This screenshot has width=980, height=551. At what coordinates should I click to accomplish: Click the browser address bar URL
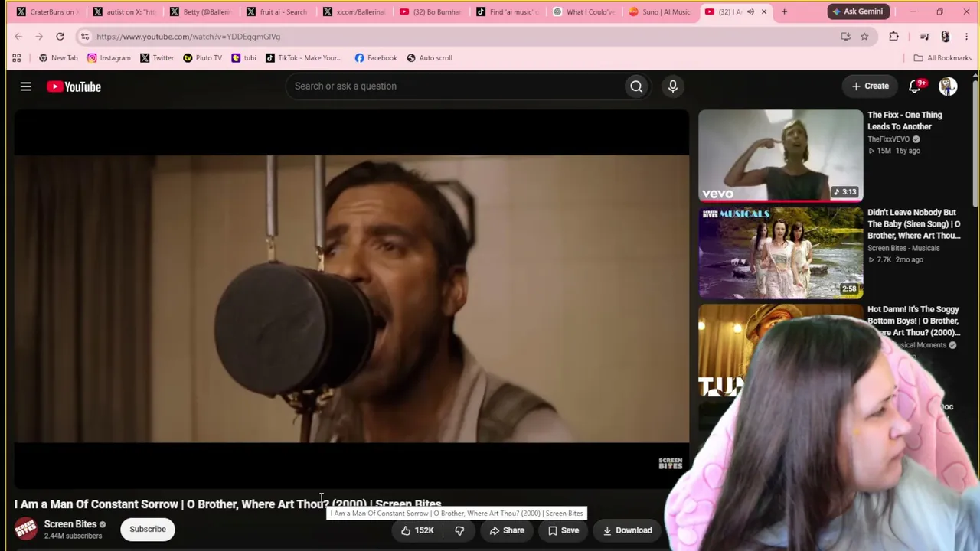(x=188, y=36)
